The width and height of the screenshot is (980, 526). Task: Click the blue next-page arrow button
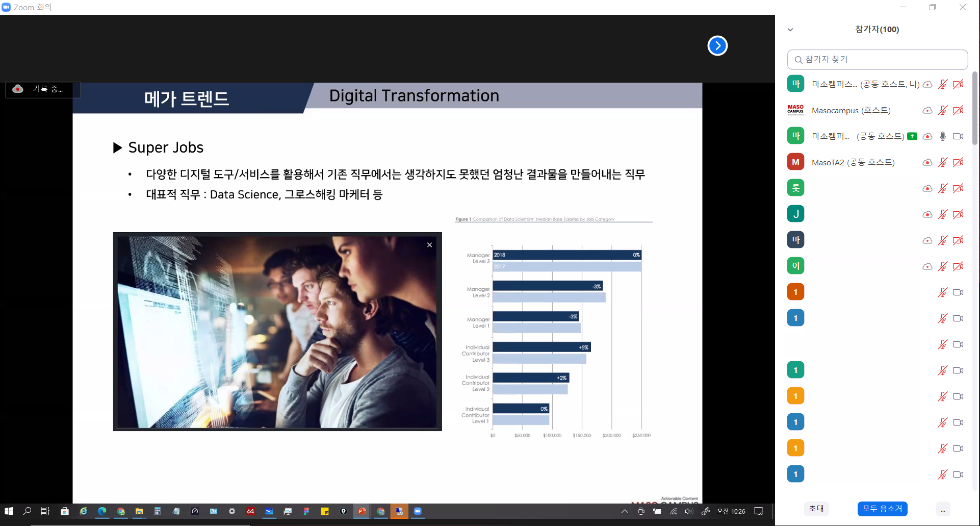(717, 46)
